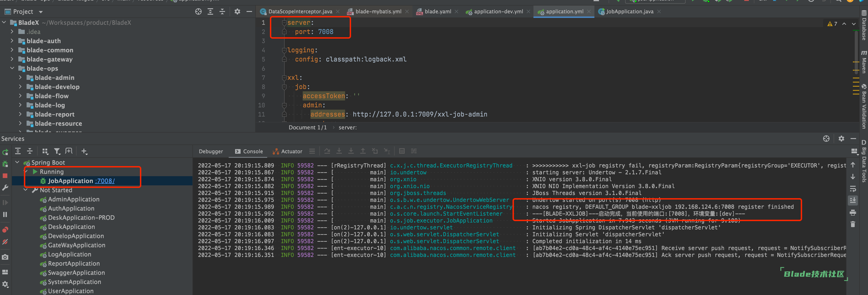Open the Actuator tab
868x295 pixels.
[287, 151]
